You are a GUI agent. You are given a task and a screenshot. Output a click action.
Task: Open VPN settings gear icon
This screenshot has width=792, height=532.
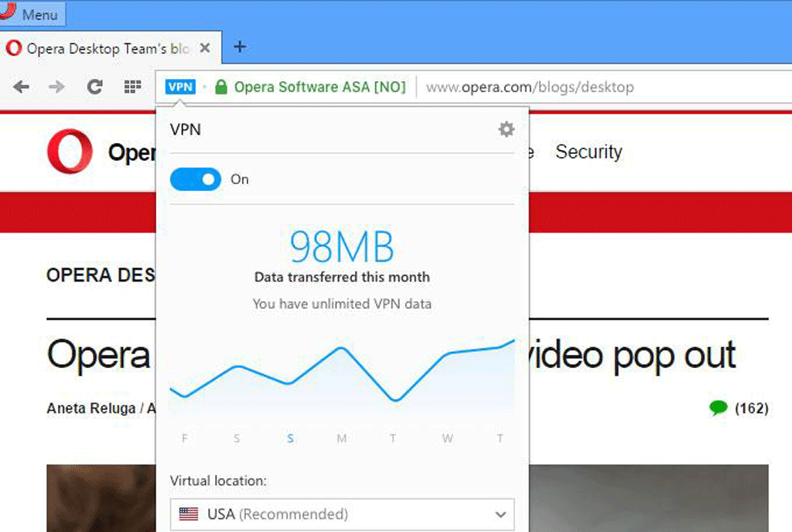[x=506, y=129]
